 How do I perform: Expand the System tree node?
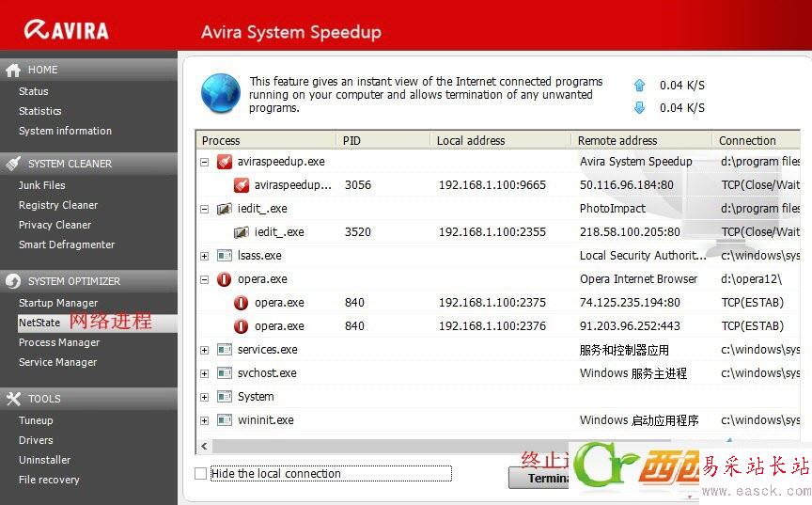pos(205,397)
